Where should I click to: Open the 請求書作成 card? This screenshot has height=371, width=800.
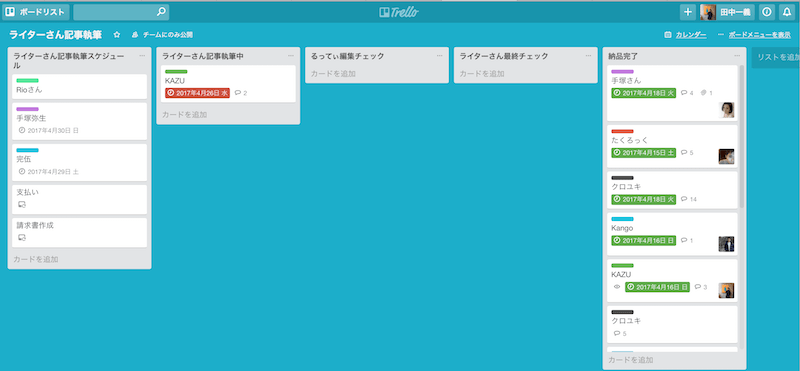(x=79, y=232)
